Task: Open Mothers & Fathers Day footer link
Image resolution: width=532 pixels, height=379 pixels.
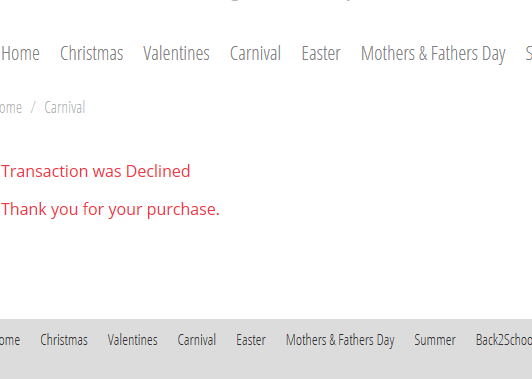Action: point(340,340)
